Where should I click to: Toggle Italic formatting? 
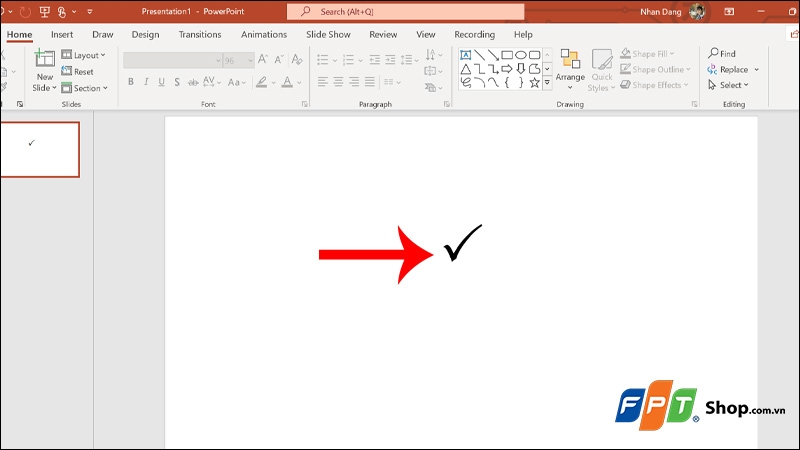(146, 82)
